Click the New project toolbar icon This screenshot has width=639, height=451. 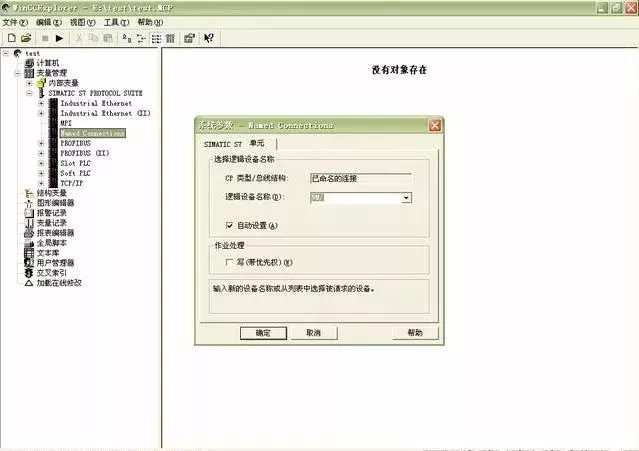[11, 38]
